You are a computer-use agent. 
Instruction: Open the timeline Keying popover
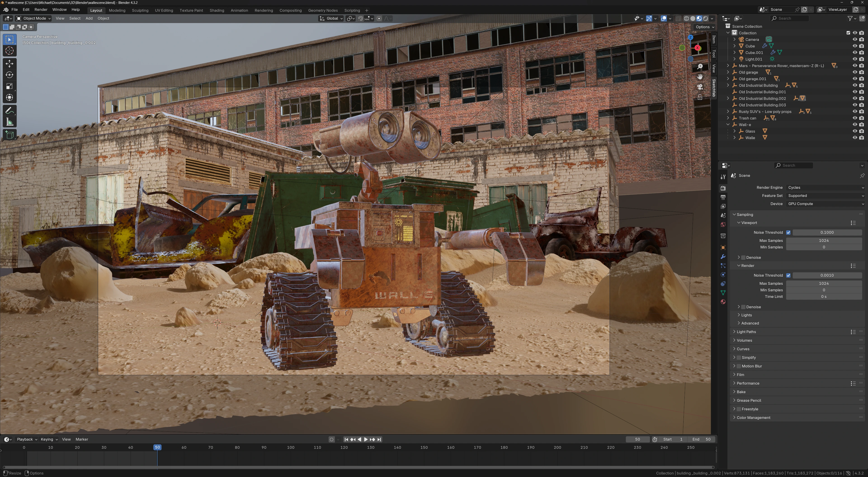click(49, 439)
